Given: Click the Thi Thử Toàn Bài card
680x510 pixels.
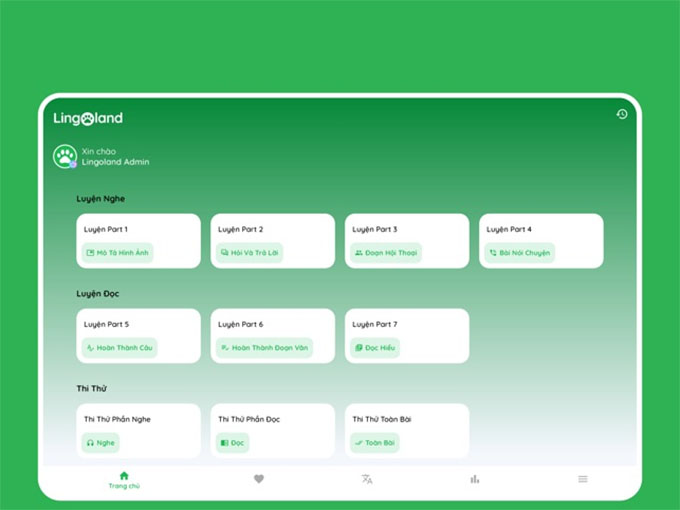Looking at the screenshot, I should (x=406, y=420).
